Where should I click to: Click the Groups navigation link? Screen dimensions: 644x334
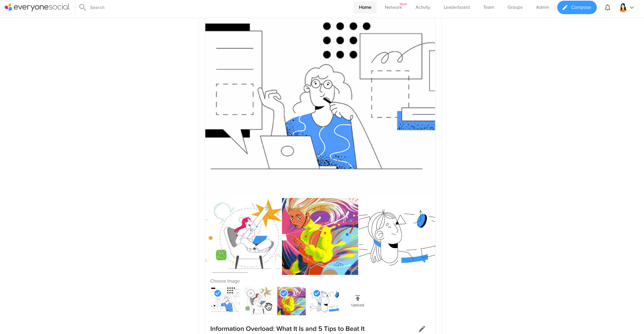(515, 7)
